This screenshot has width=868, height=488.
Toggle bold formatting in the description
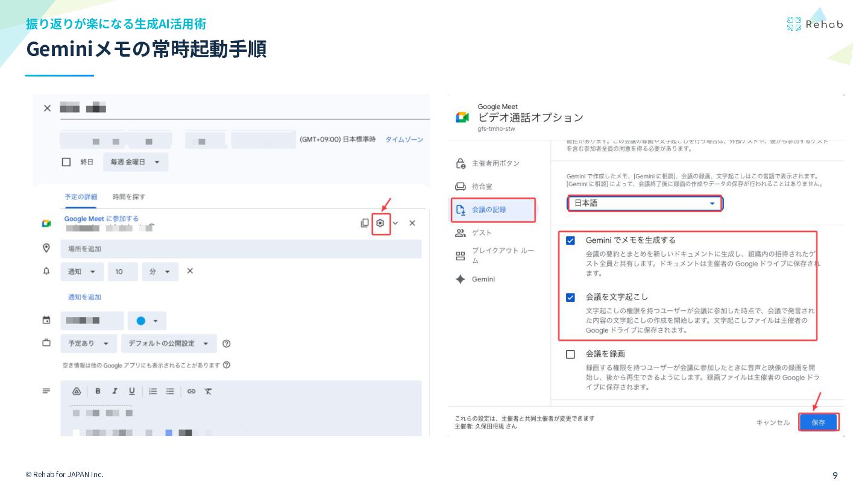98,391
